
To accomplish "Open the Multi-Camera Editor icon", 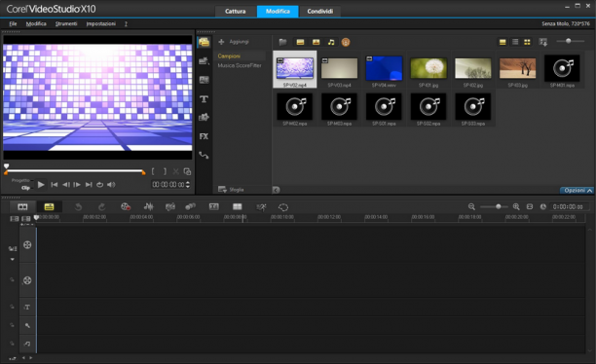I will (238, 206).
